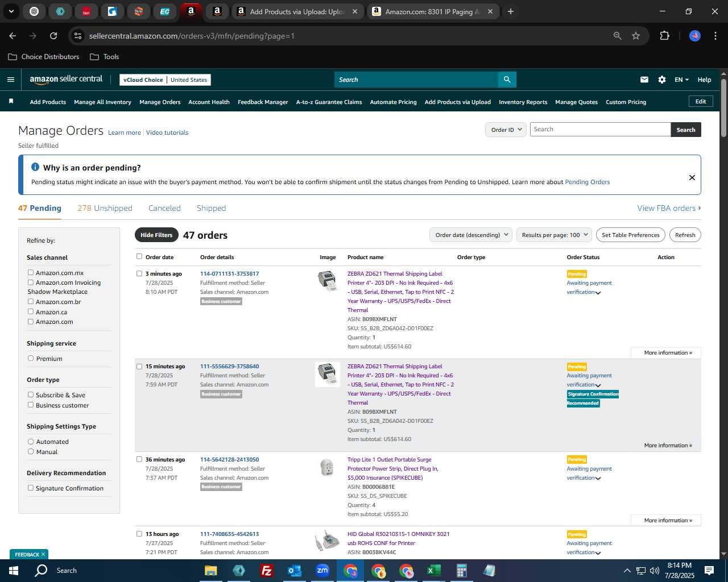Open the browser extensions puzzle icon
The image size is (728, 582).
tap(664, 36)
